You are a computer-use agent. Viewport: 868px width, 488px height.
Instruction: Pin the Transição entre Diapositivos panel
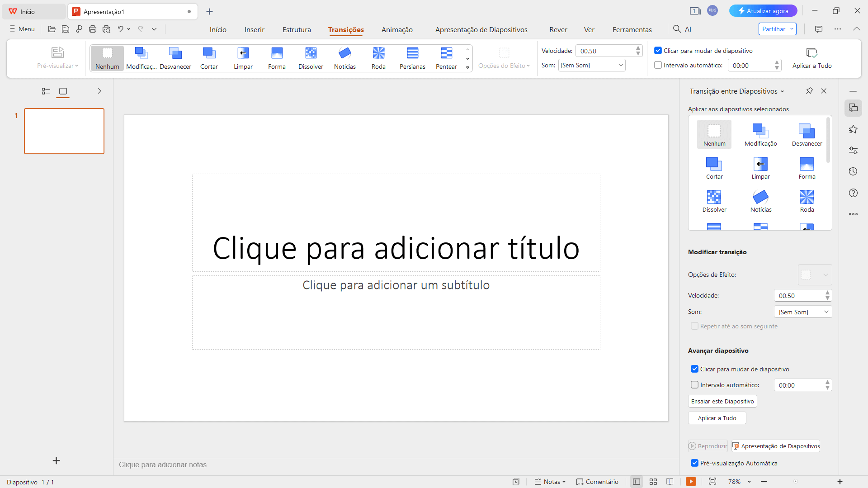click(809, 91)
